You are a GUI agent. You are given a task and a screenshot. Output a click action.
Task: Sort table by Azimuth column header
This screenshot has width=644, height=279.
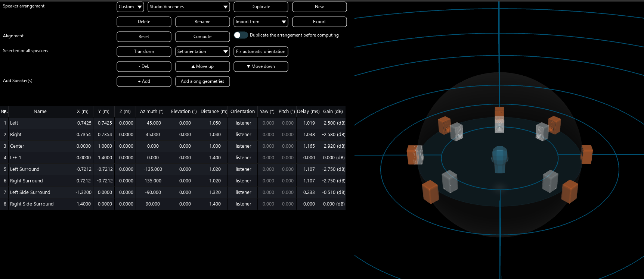tap(152, 112)
